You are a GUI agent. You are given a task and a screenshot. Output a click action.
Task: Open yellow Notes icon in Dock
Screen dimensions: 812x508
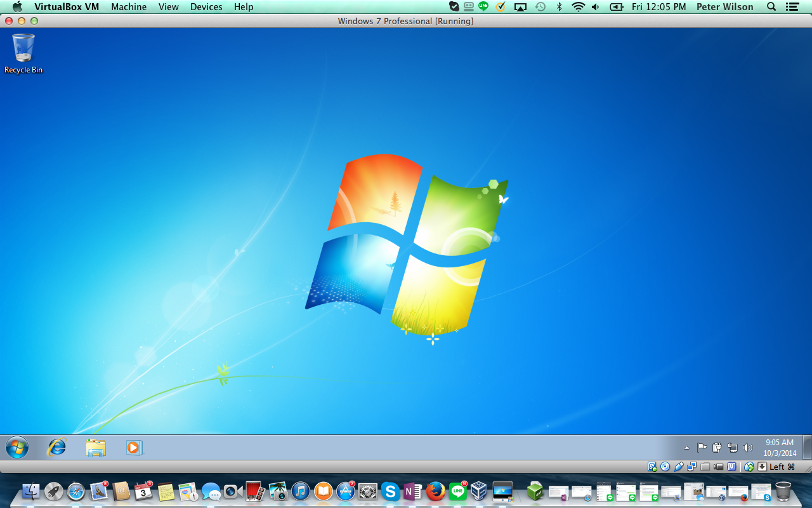pos(166,491)
